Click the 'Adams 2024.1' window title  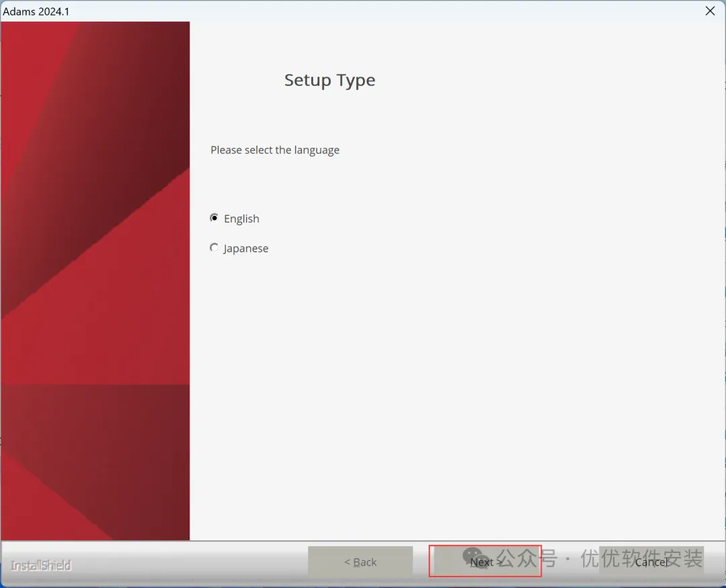(36, 11)
